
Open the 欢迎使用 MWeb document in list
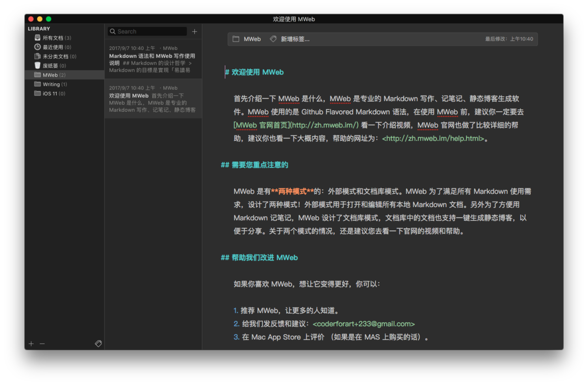click(x=153, y=99)
